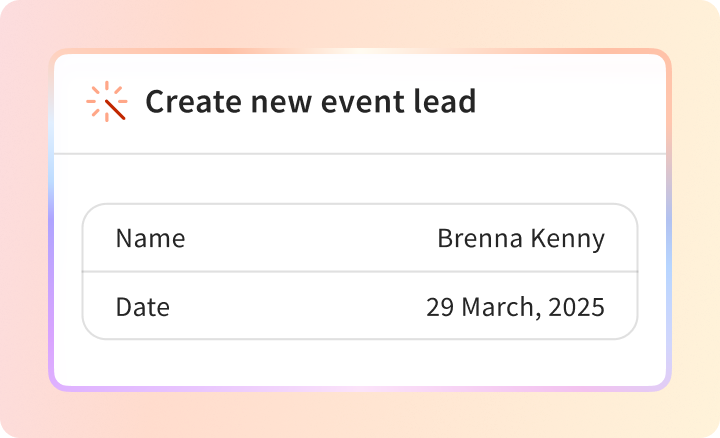Select the Brenna Kenny name value
720x438 pixels.
[521, 239]
